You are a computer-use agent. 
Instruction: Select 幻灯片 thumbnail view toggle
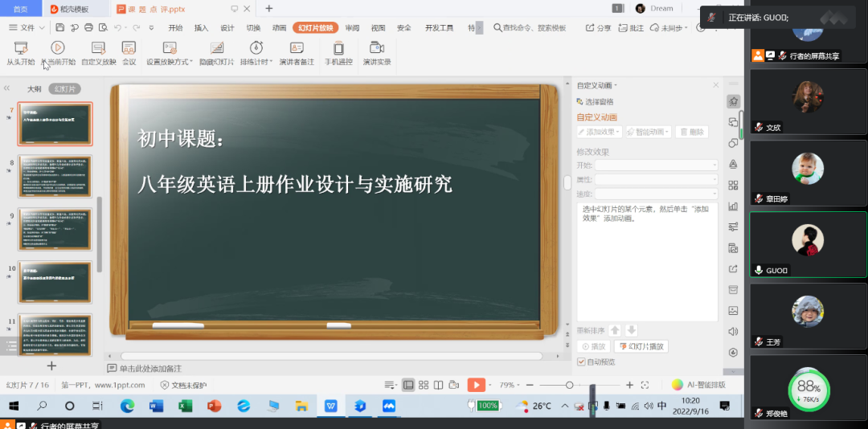[x=65, y=88]
